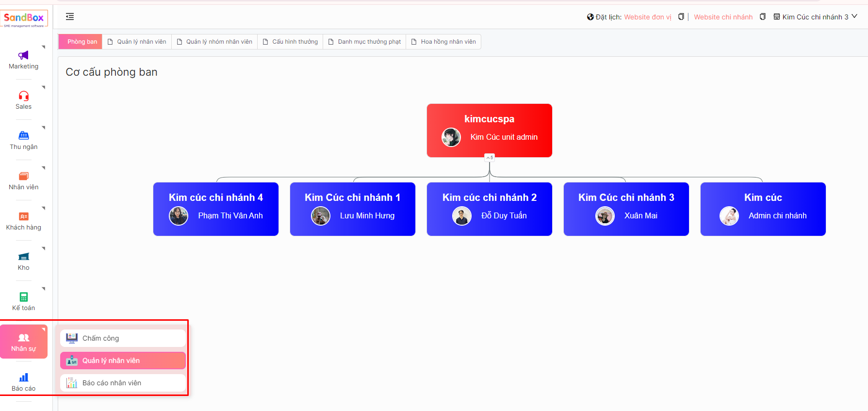Collapse the kimcucspa org chart node toggle
Image resolution: width=868 pixels, height=411 pixels.
490,157
